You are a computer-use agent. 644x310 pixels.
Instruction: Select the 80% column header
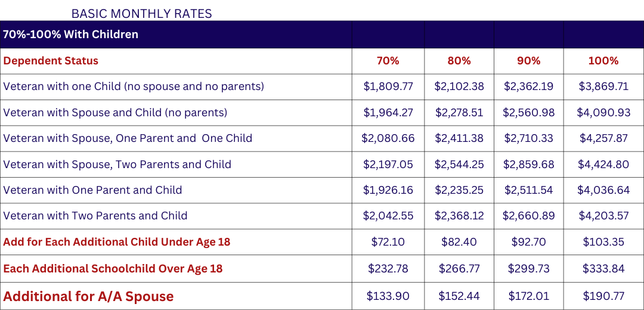point(459,61)
